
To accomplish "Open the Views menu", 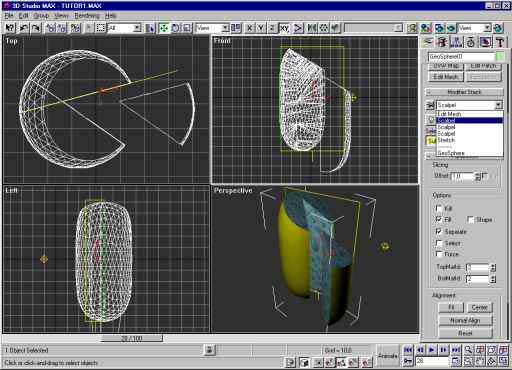I will coord(61,16).
